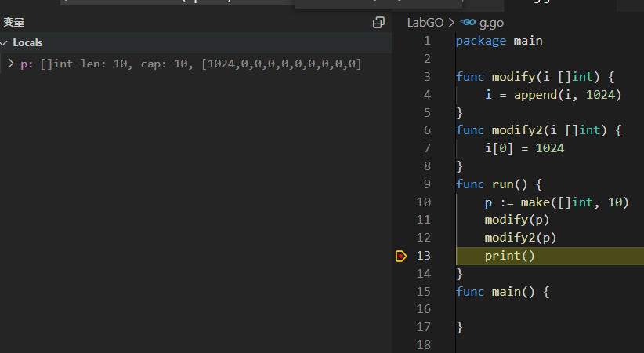Expand variable p slice

(x=11, y=64)
